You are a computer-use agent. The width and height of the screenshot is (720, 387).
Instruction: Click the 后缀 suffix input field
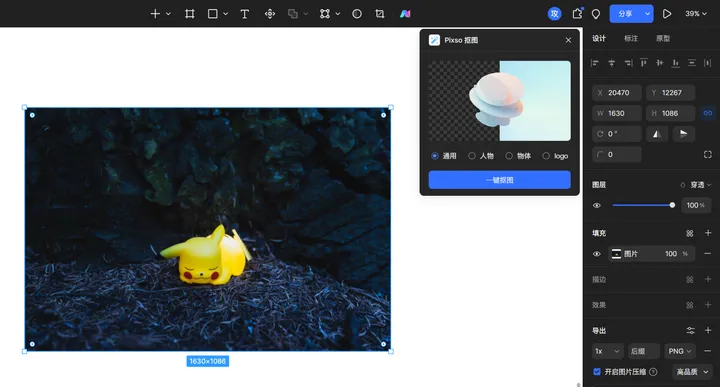(x=644, y=351)
